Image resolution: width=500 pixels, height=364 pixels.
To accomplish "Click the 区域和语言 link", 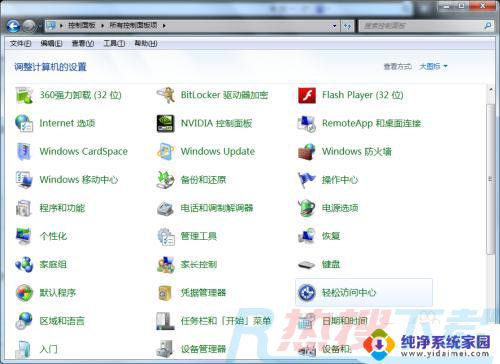I will coord(62,321).
